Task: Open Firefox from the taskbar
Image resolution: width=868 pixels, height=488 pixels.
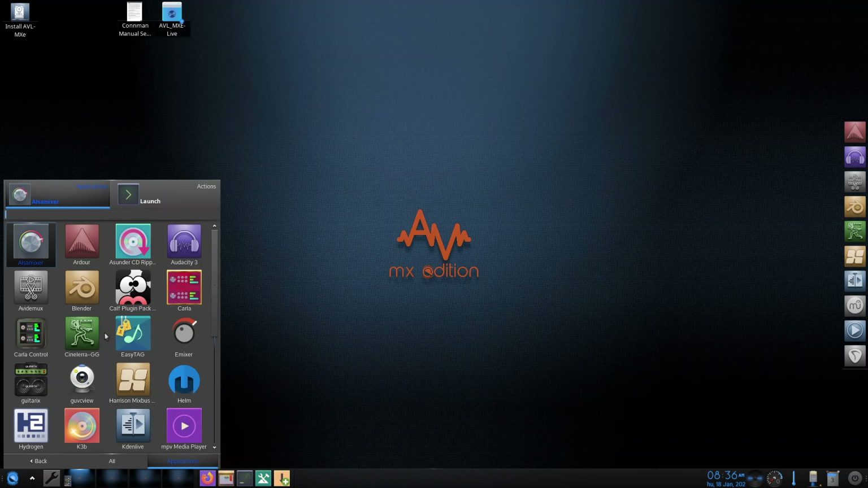Action: [x=207, y=478]
